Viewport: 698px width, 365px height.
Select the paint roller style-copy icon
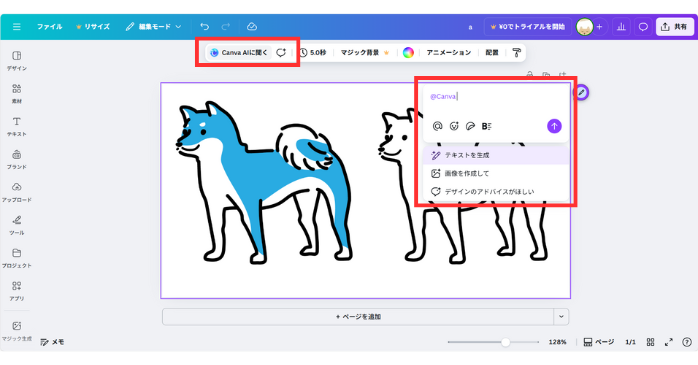pos(516,53)
